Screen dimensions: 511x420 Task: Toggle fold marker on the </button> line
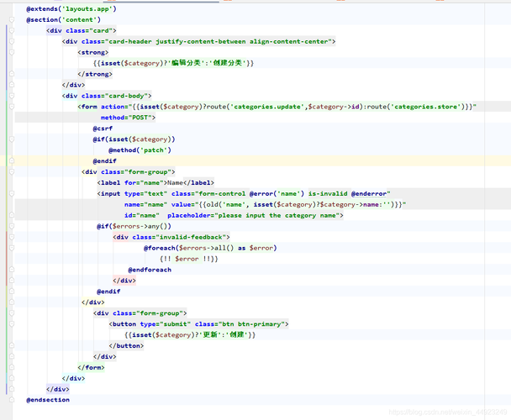[12, 346]
